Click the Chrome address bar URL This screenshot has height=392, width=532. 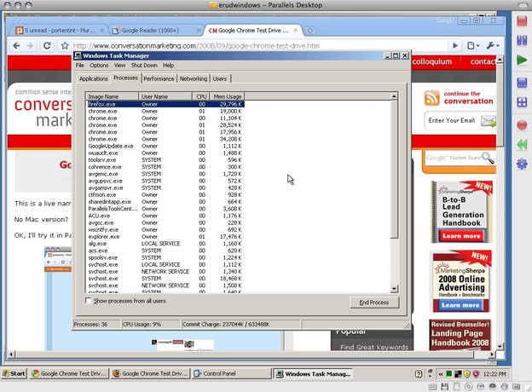[x=196, y=46]
